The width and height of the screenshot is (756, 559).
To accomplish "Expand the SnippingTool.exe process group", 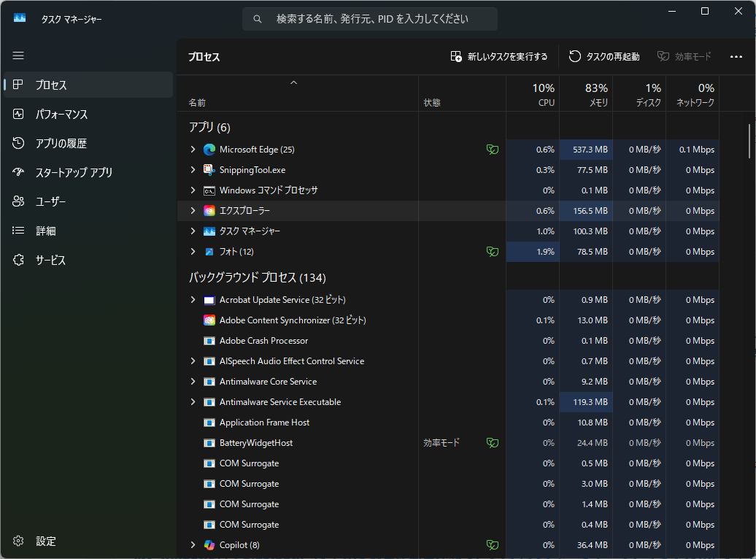I will point(193,170).
